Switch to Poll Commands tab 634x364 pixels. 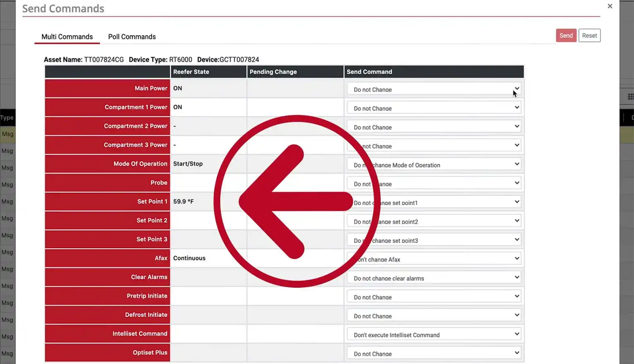pos(132,37)
